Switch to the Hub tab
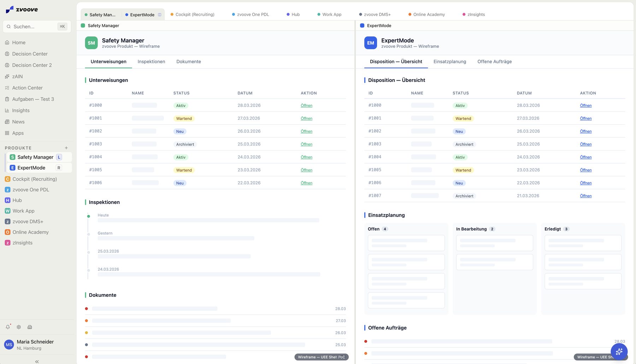This screenshot has width=636, height=364. tap(293, 14)
